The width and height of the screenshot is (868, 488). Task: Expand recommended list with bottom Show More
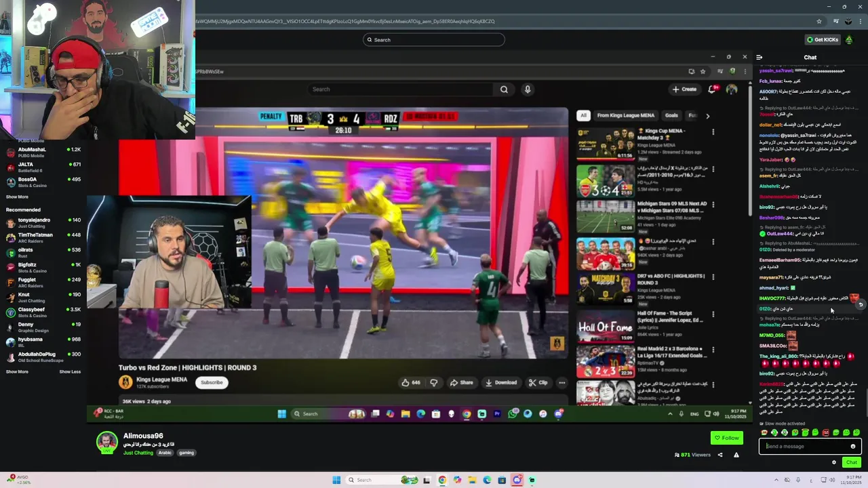17,371
